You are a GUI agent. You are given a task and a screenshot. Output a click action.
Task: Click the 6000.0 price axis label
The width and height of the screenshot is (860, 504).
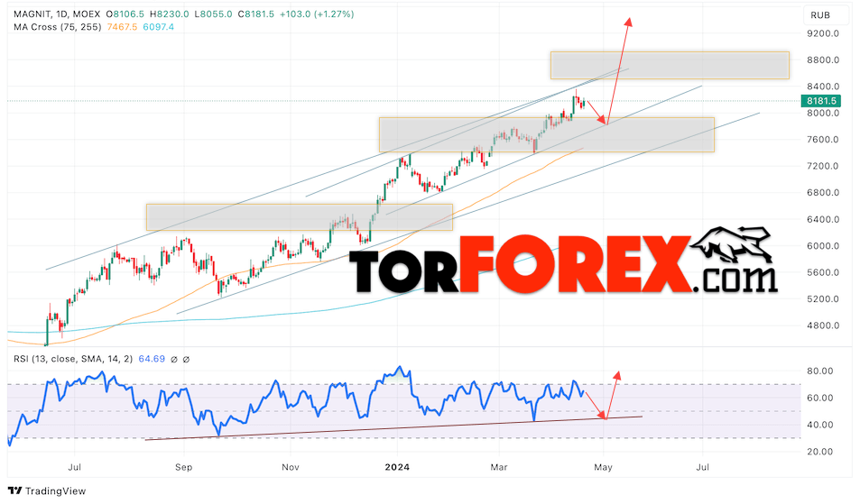(x=823, y=246)
